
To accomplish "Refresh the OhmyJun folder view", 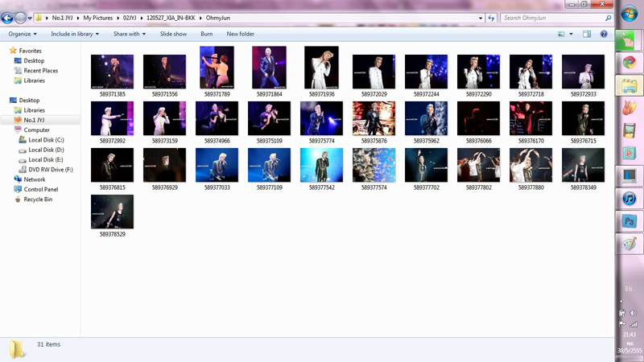I will click(491, 18).
